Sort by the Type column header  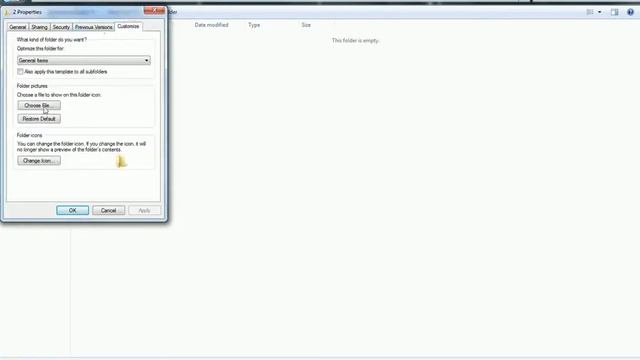tap(254, 25)
